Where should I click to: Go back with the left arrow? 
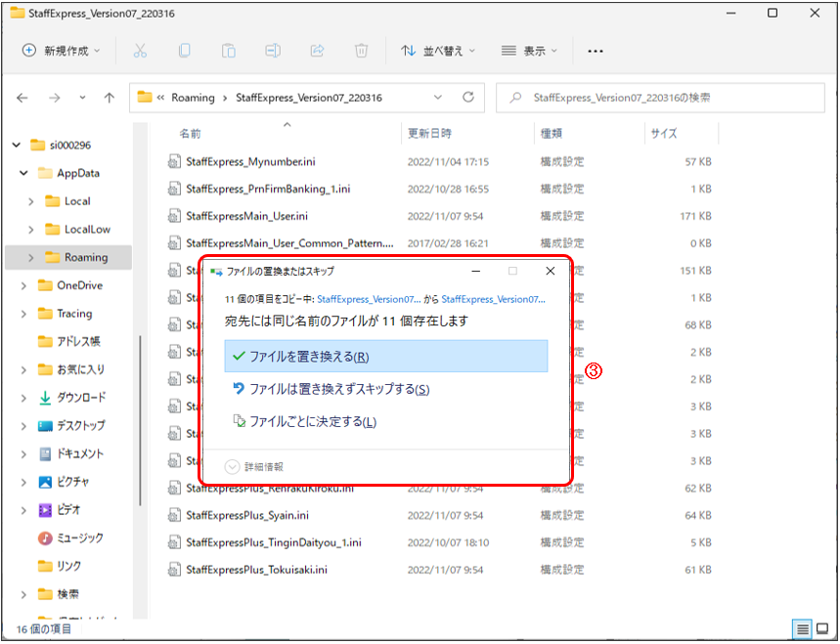[22, 98]
